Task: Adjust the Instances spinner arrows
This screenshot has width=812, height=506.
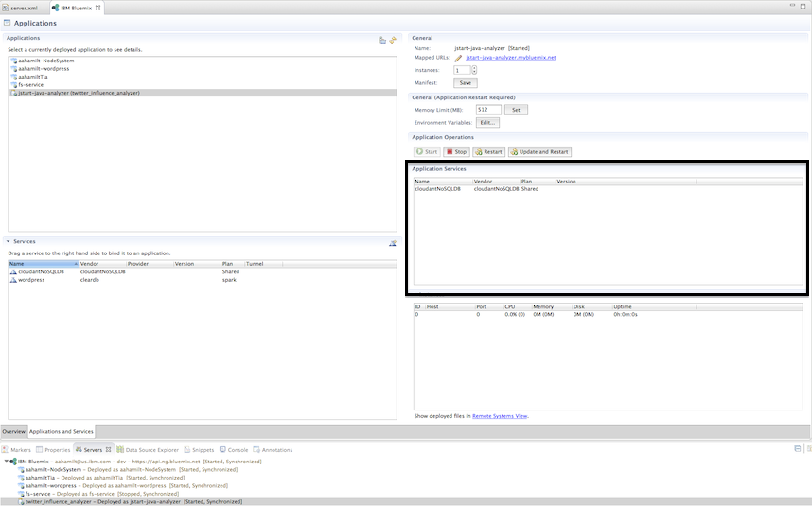Action: (x=474, y=70)
